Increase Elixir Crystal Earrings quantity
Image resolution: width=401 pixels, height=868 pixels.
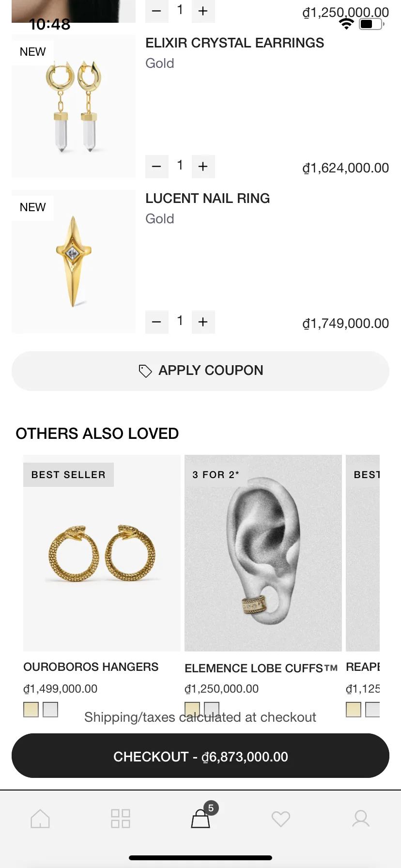click(x=203, y=167)
